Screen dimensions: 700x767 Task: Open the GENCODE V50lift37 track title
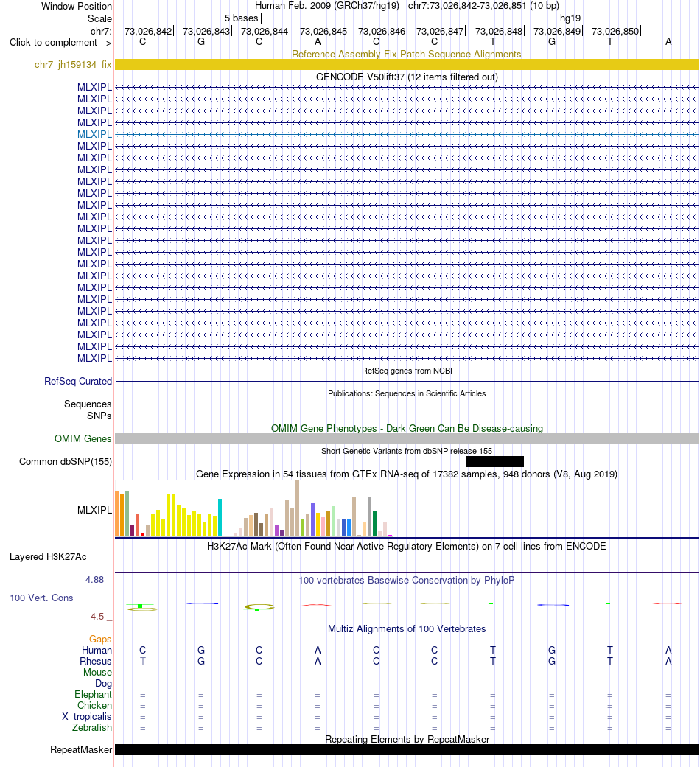407,77
